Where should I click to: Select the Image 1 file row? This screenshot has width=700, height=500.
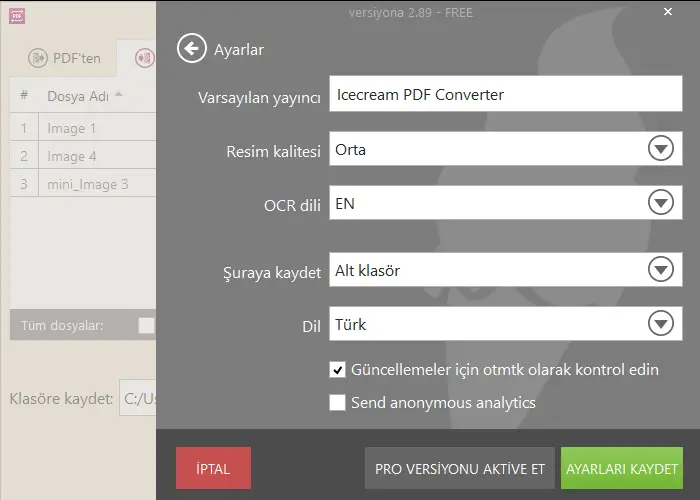click(x=83, y=128)
